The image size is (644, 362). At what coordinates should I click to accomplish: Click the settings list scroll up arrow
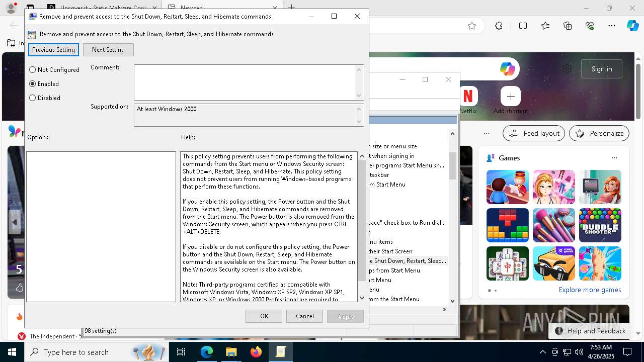pyautogui.click(x=452, y=134)
